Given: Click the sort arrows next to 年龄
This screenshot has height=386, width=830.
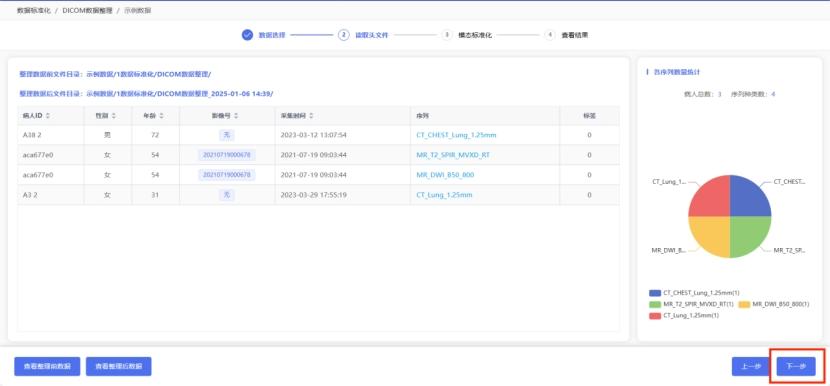Looking at the screenshot, I should 161,115.
